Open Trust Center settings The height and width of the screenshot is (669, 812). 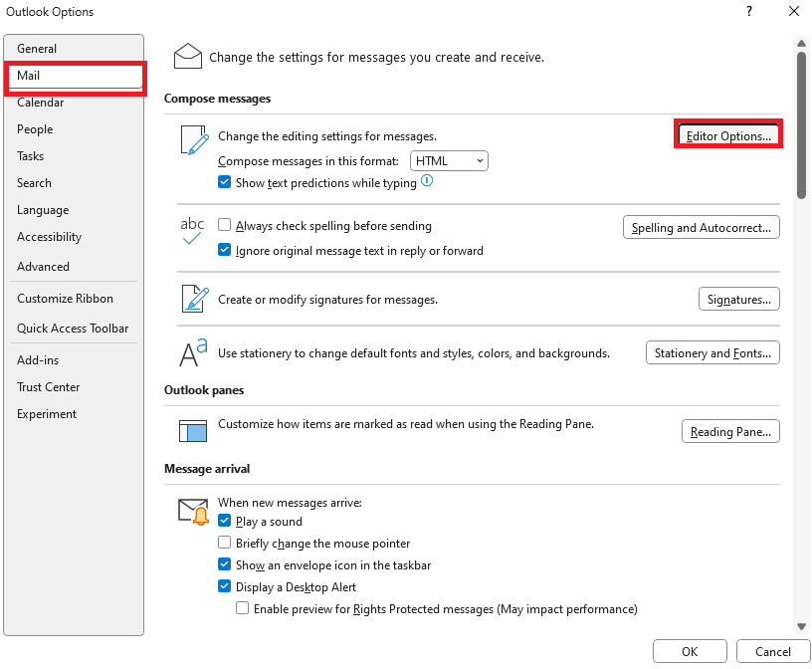[74, 387]
